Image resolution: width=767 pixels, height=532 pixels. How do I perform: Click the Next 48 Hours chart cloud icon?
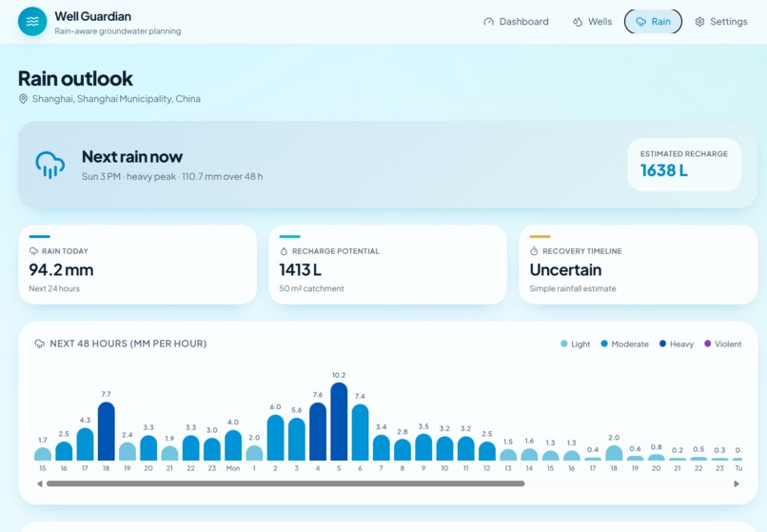point(40,344)
